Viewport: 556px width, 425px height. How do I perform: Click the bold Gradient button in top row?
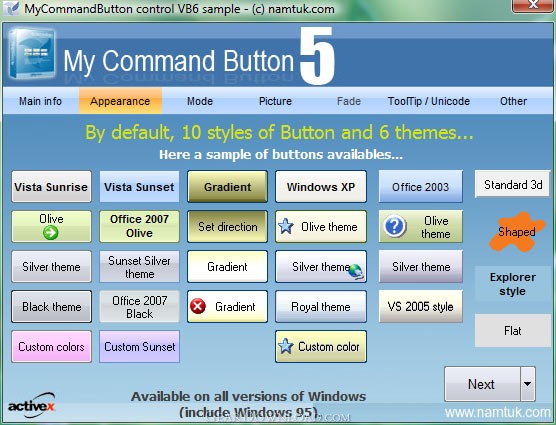227,186
